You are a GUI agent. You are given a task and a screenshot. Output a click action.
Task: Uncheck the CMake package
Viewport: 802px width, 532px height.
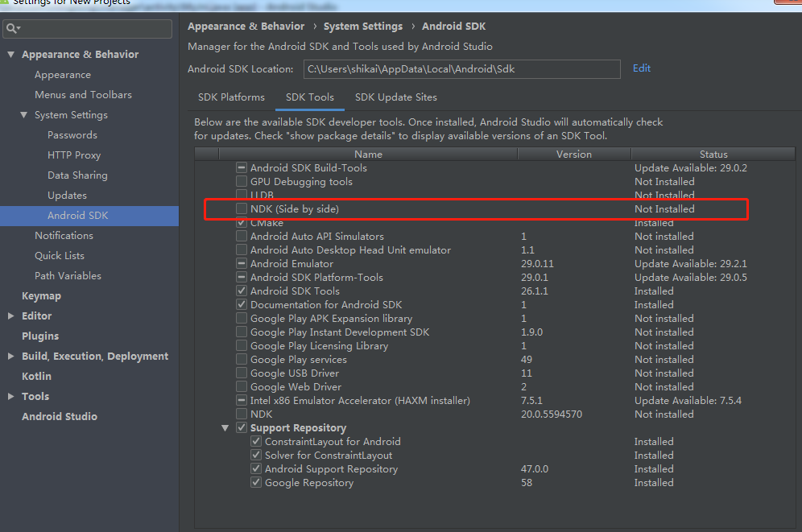pyautogui.click(x=242, y=222)
